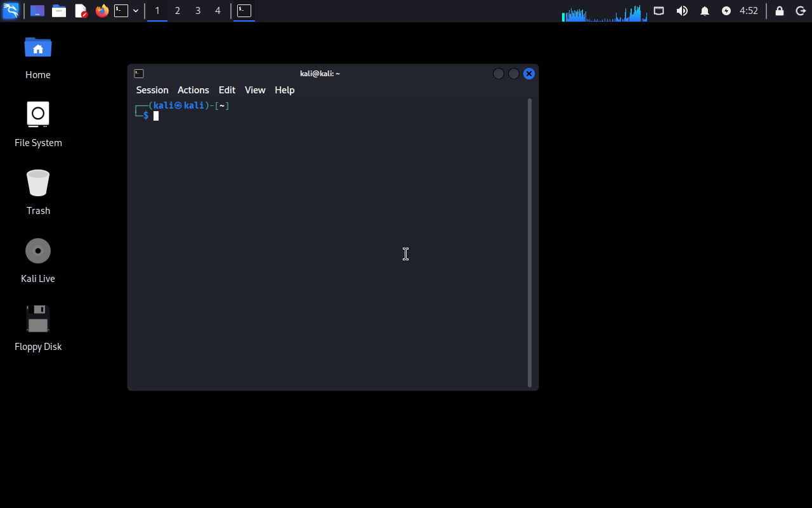812x508 pixels.
Task: Click the terminal vertical scrollbar
Action: [530, 241]
